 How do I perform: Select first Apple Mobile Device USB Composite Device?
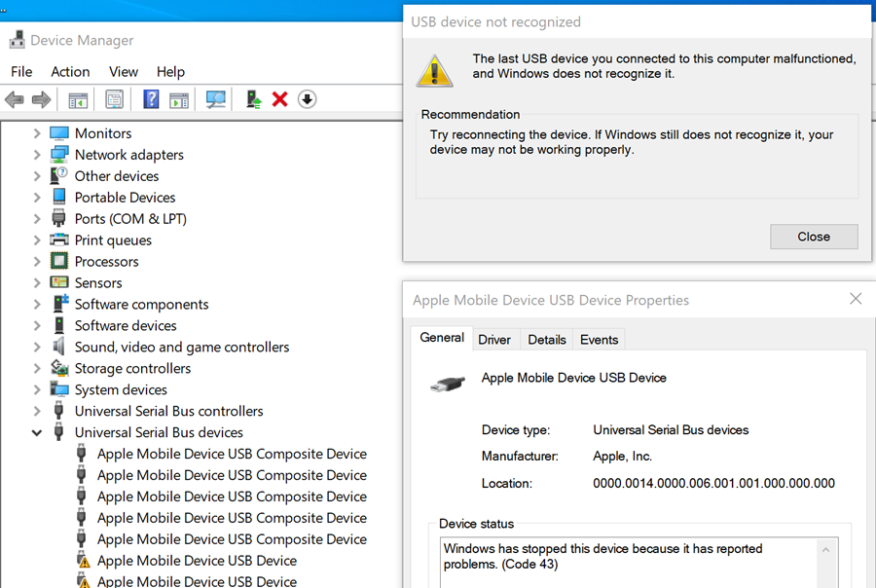232,454
